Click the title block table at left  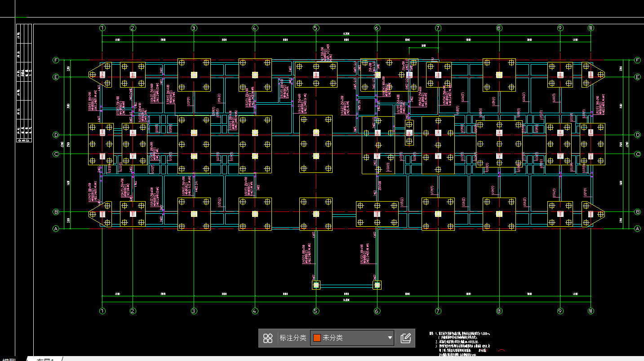pos(24,83)
